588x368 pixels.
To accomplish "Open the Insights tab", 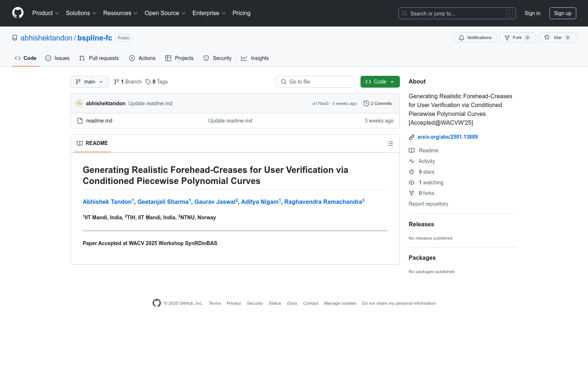I will pos(255,58).
